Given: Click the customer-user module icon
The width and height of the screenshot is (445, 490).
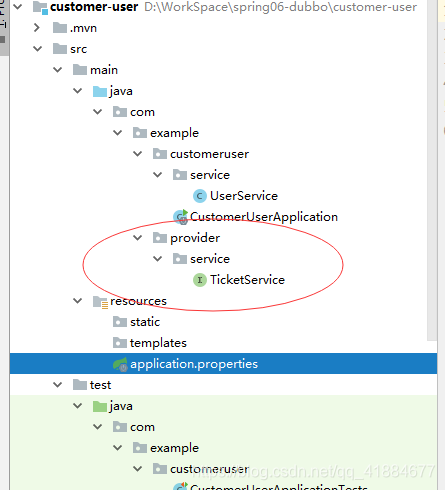Looking at the screenshot, I should pyautogui.click(x=40, y=7).
